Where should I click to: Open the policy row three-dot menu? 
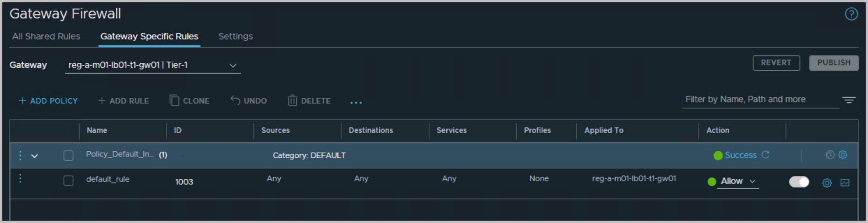tap(20, 155)
